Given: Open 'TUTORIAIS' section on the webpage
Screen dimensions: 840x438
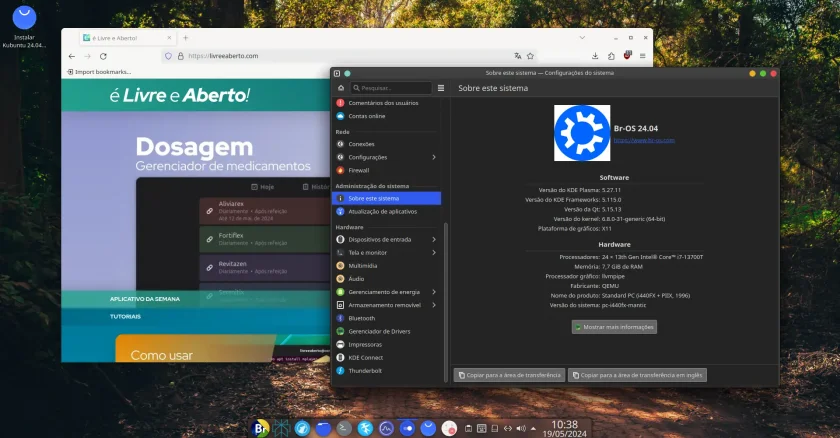Looking at the screenshot, I should tap(125, 316).
